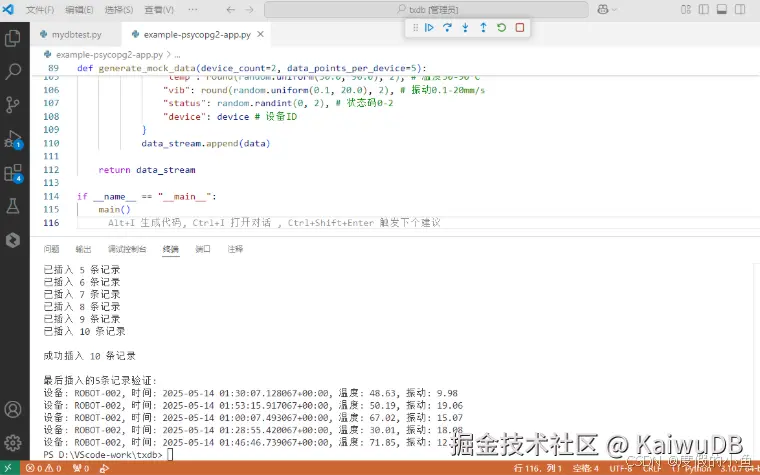The width and height of the screenshot is (760, 475).
Task: Switch to the 问题 panel tab
Action: [x=51, y=249]
